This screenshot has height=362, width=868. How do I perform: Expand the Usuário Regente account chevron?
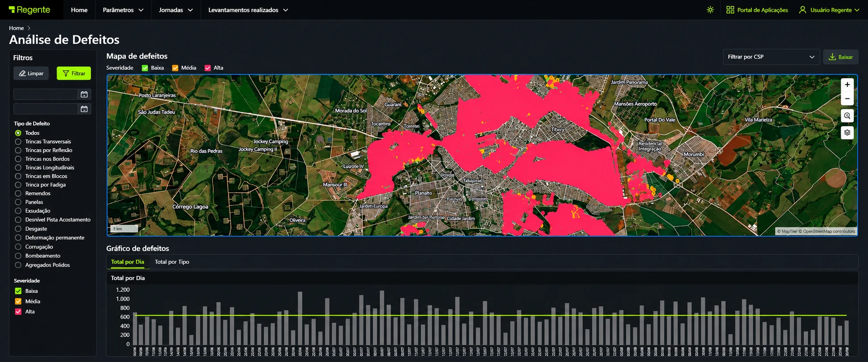coord(857,10)
